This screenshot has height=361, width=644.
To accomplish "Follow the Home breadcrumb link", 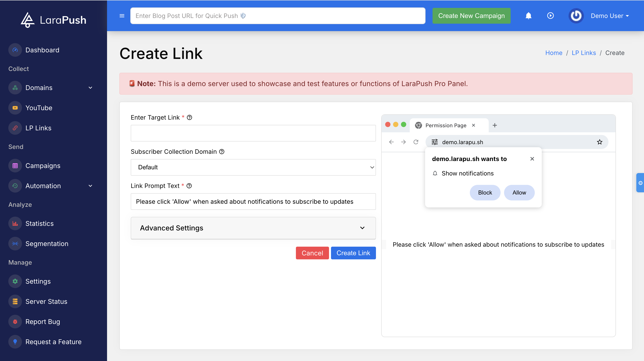I will [x=553, y=53].
